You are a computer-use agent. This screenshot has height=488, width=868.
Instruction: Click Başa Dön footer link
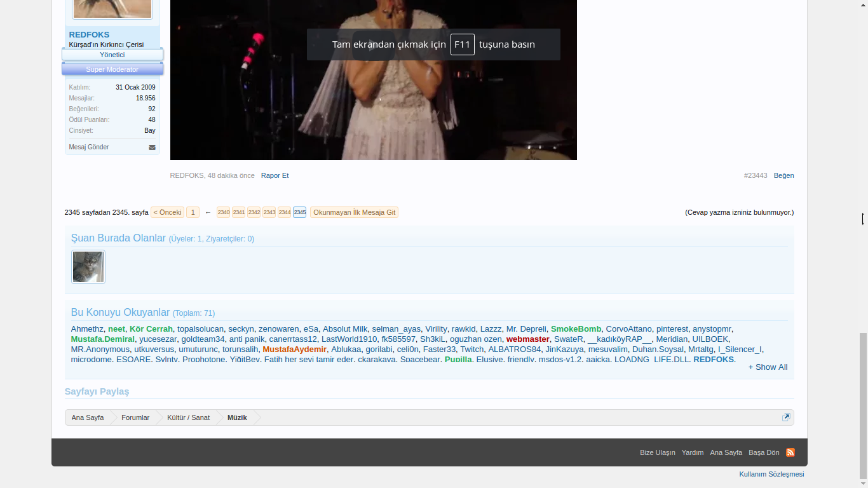point(764,452)
